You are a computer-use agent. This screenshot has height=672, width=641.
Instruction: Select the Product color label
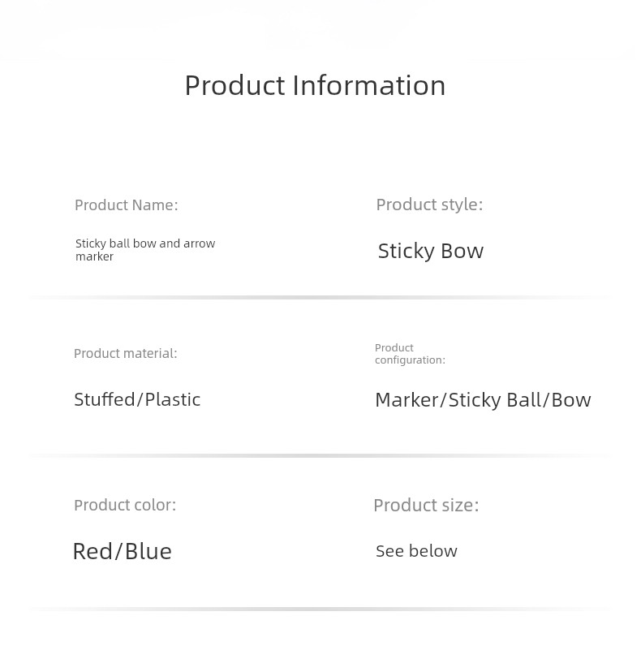pyautogui.click(x=125, y=505)
